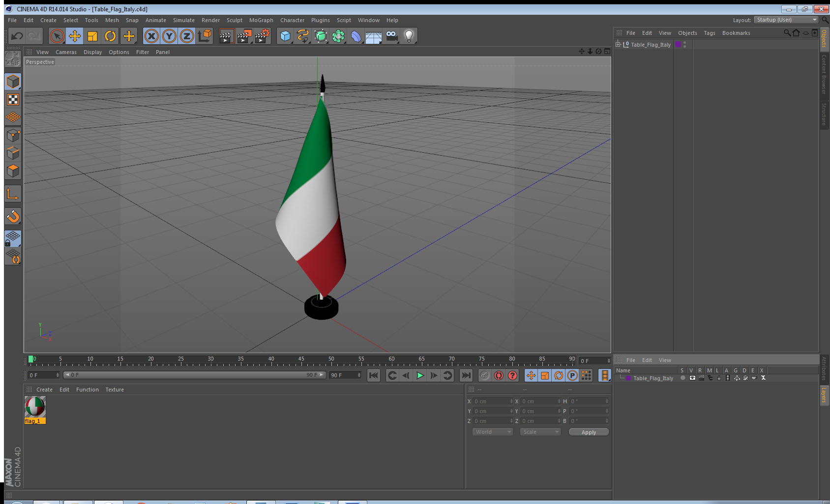Open the vertical Content Browser tab

[x=824, y=74]
